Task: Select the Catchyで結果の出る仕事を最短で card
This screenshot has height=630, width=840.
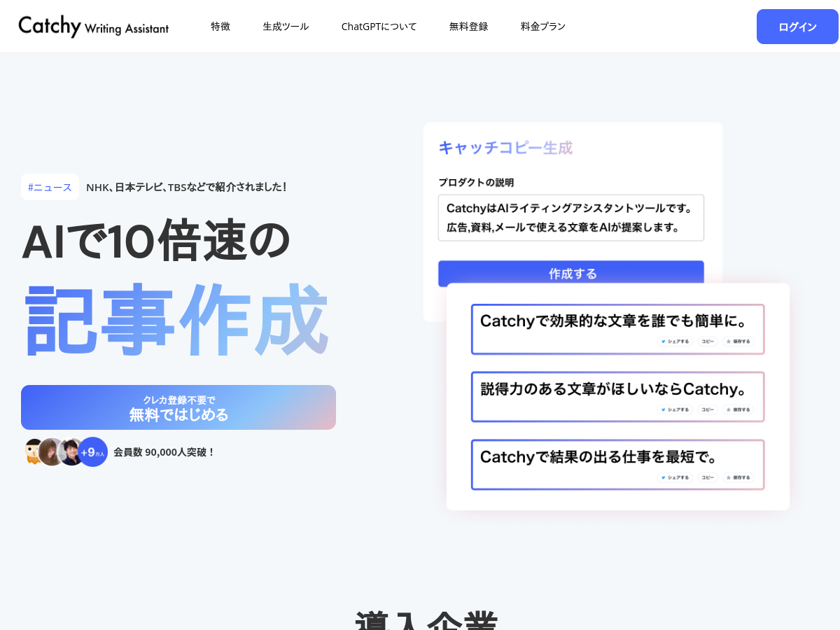Action: pyautogui.click(x=618, y=465)
